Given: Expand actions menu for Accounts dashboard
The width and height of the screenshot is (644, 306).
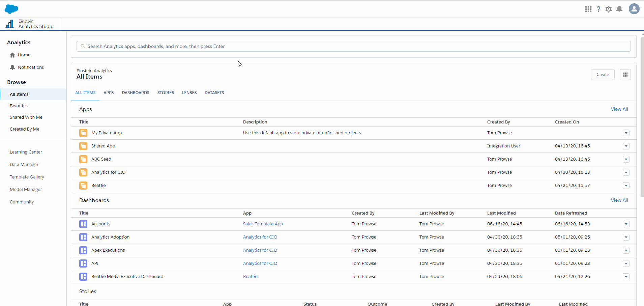Looking at the screenshot, I should pyautogui.click(x=626, y=224).
